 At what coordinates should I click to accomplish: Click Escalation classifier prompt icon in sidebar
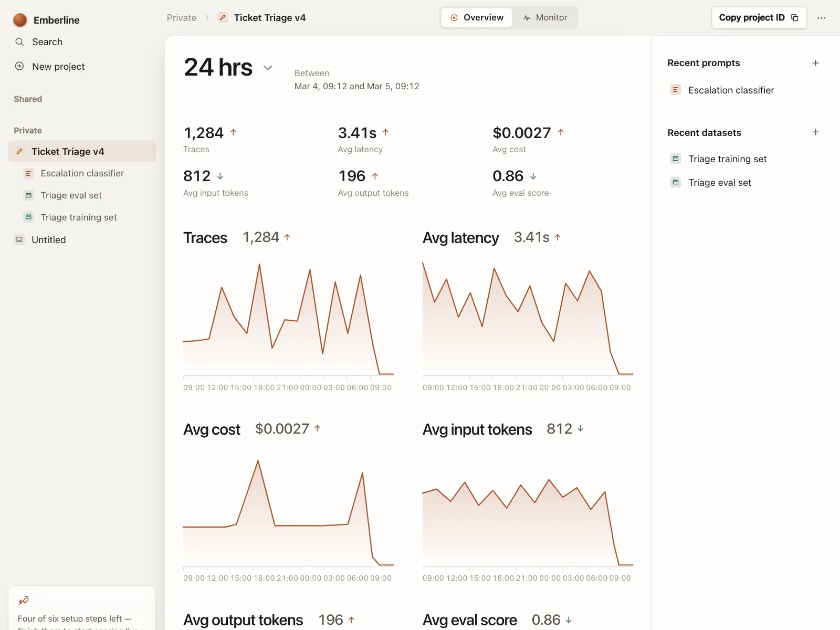coord(29,173)
